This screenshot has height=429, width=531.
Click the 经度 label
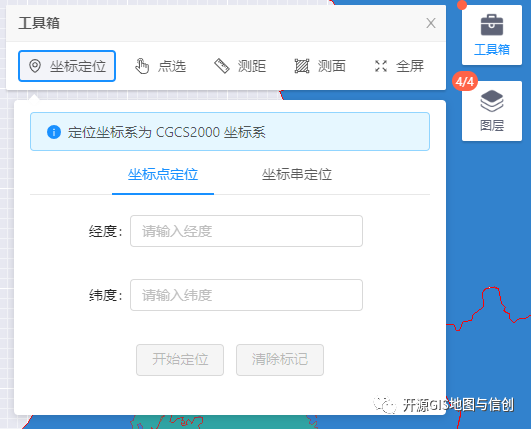[x=105, y=231]
